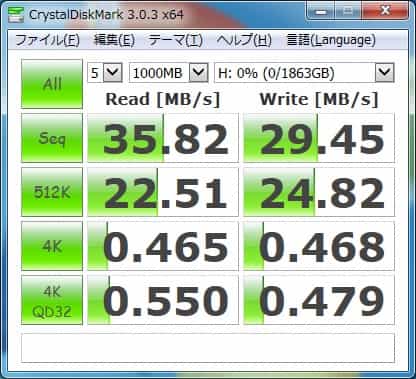Image resolution: width=416 pixels, height=379 pixels.
Task: Start the 4K benchmark test
Action: [x=52, y=246]
